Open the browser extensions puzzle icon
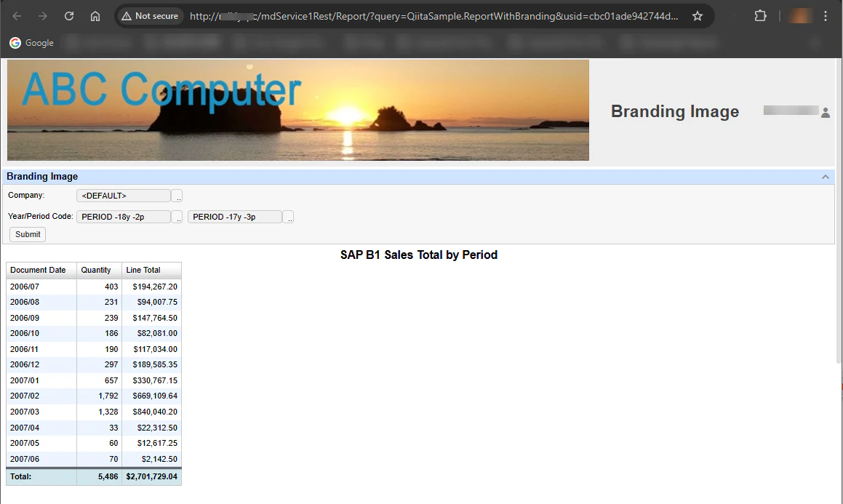This screenshot has width=843, height=504. pyautogui.click(x=760, y=16)
